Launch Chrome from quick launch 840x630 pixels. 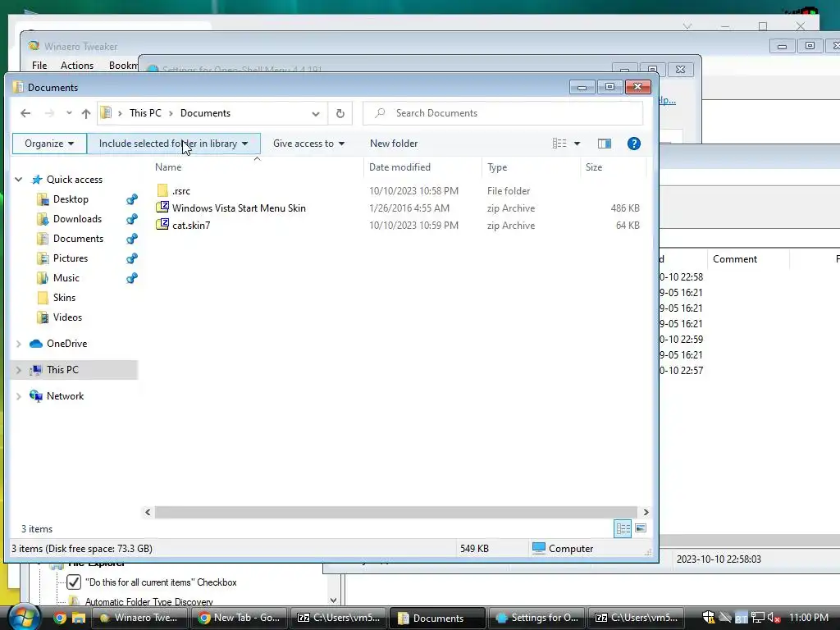59,618
